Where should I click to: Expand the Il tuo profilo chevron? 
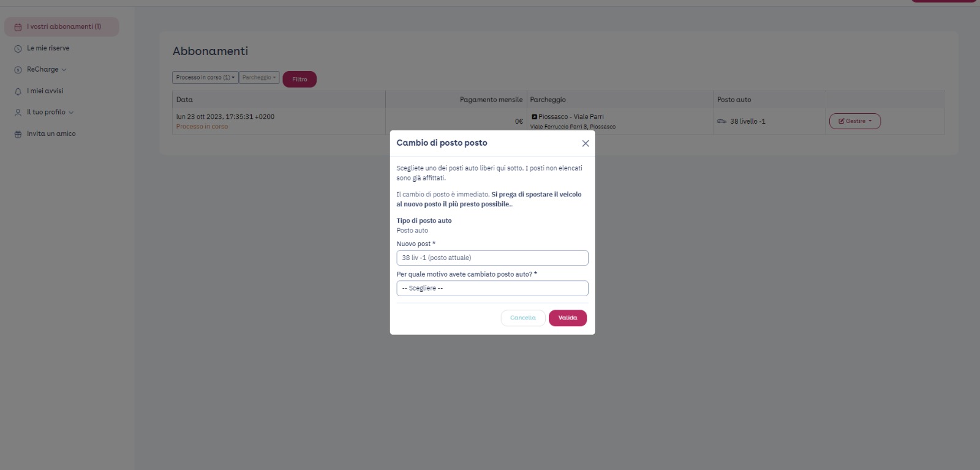[71, 113]
